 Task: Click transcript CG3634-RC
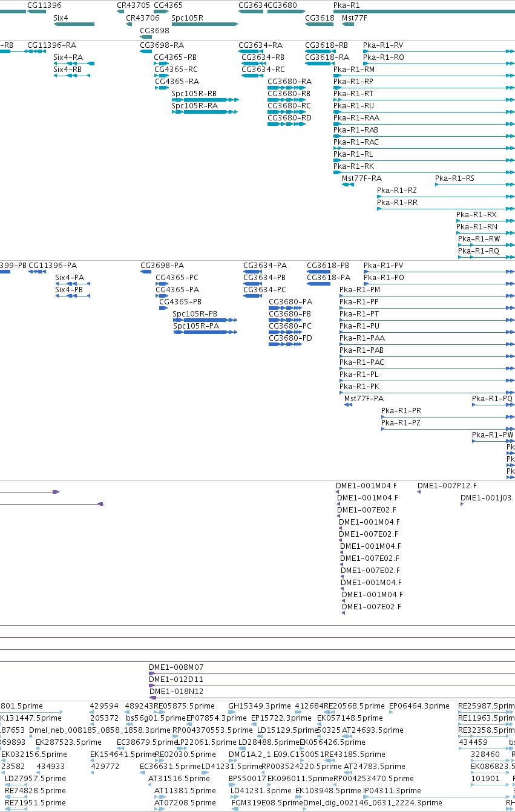(x=263, y=70)
